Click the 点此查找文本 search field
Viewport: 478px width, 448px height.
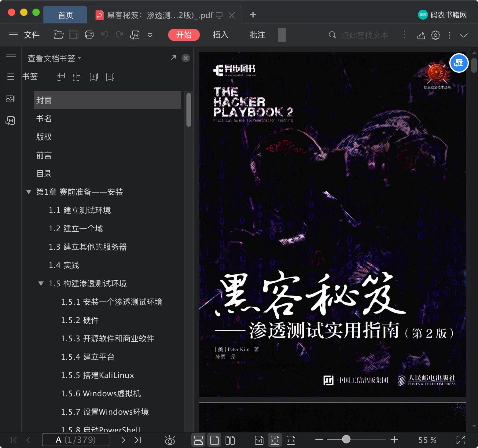click(x=365, y=35)
